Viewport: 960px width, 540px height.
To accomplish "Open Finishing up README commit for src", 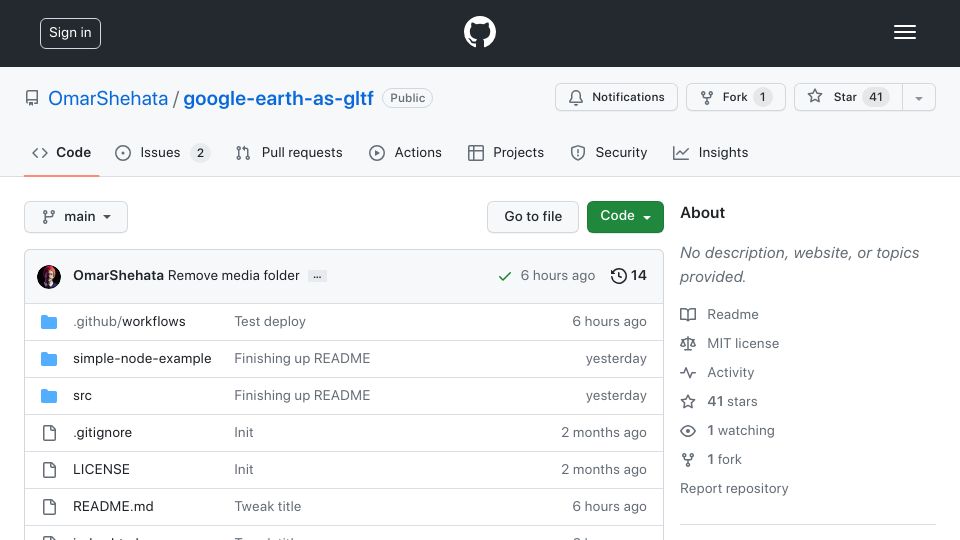I will tap(302, 396).
